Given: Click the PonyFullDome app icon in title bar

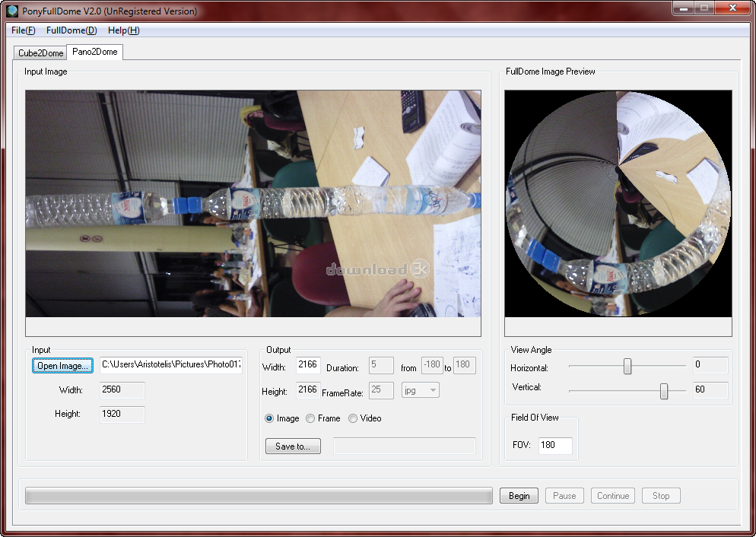Looking at the screenshot, I should point(11,11).
